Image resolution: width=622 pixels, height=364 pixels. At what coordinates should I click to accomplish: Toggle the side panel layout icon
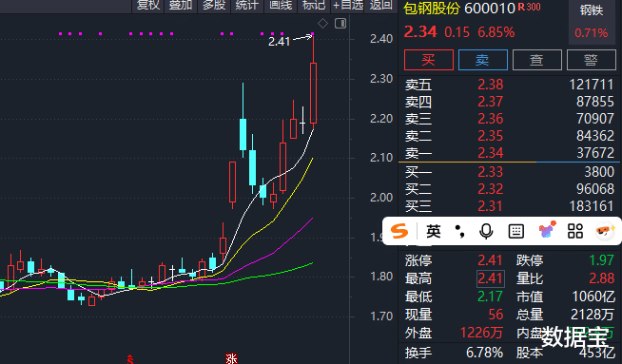pyautogui.click(x=340, y=24)
